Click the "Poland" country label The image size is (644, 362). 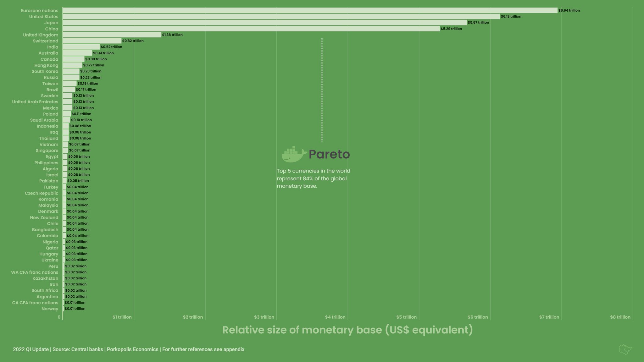tap(51, 114)
